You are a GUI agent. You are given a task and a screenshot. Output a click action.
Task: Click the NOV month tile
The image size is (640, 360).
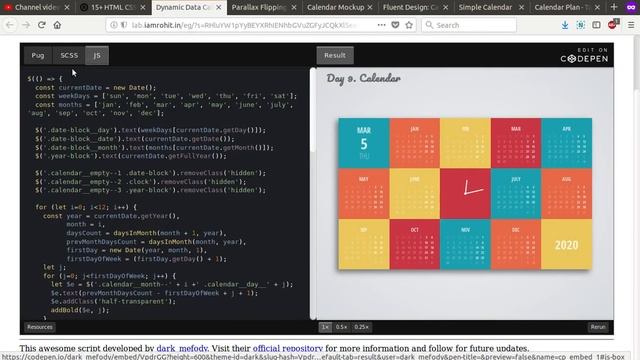[465, 244]
